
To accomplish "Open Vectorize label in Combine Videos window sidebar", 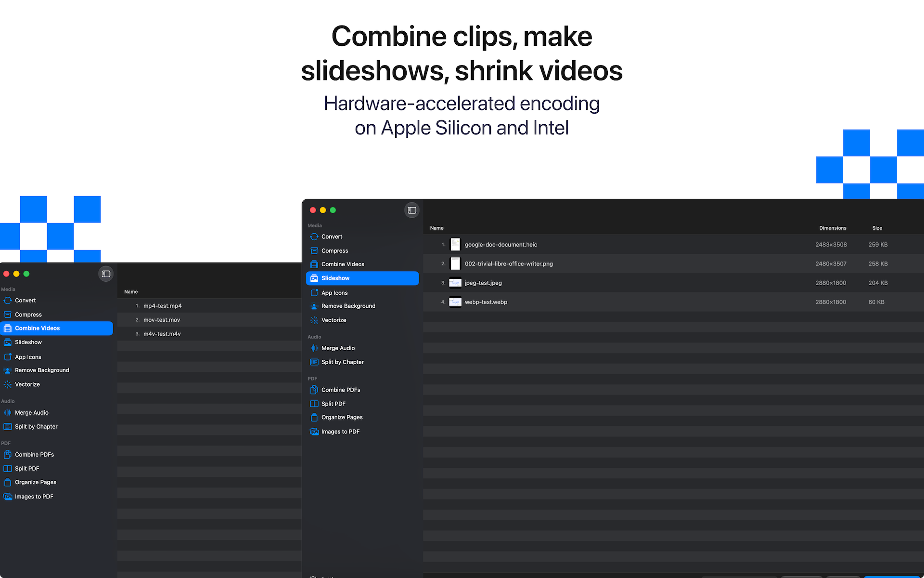I will (x=27, y=384).
